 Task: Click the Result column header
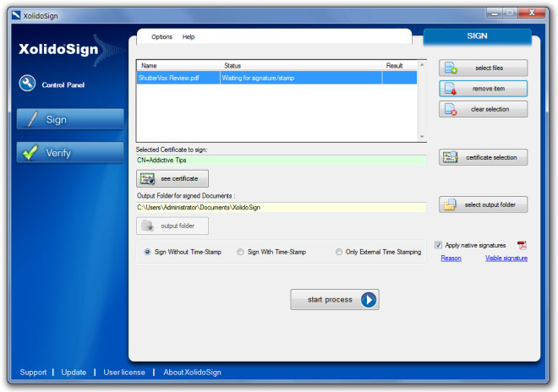point(399,65)
